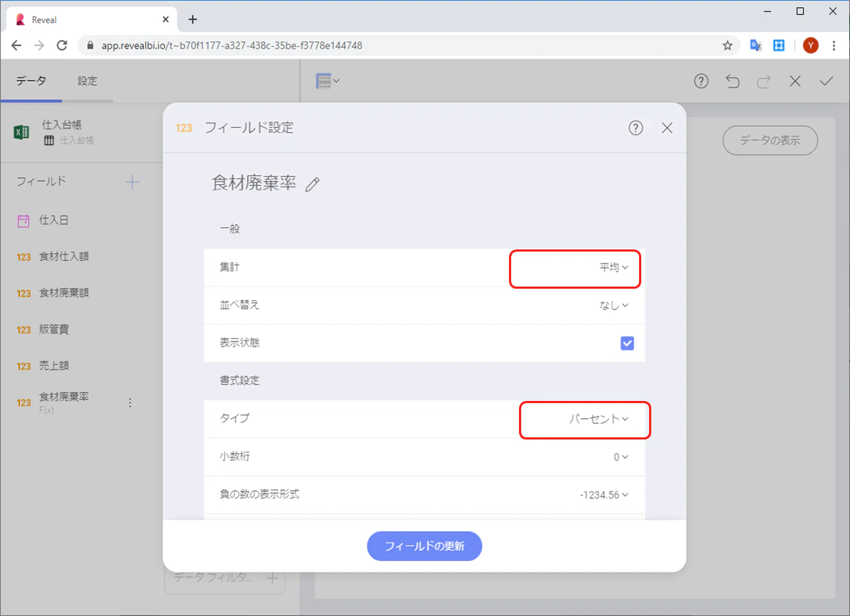The height and width of the screenshot is (616, 850).
Task: Click the undo arrow in editor toolbar
Action: click(x=732, y=81)
